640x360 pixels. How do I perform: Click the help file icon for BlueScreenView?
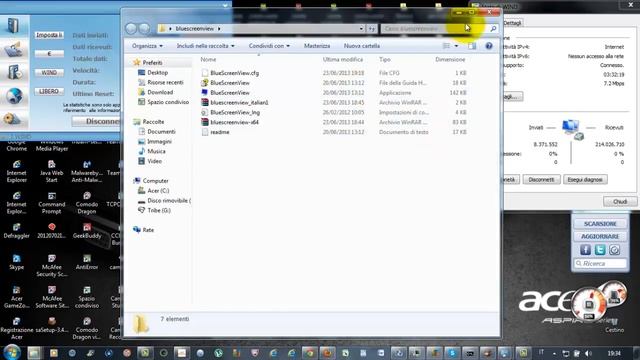(205, 83)
